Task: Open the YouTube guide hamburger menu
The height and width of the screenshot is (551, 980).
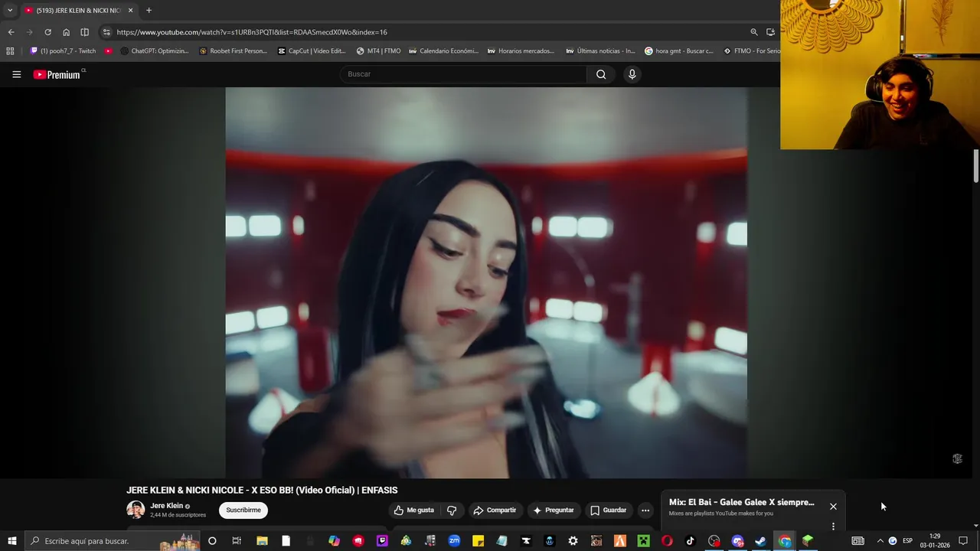Action: click(16, 74)
